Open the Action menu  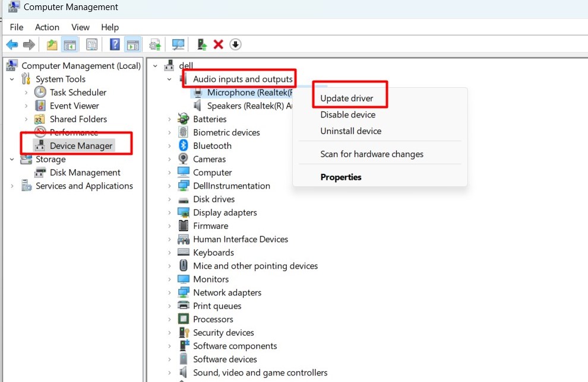point(47,27)
